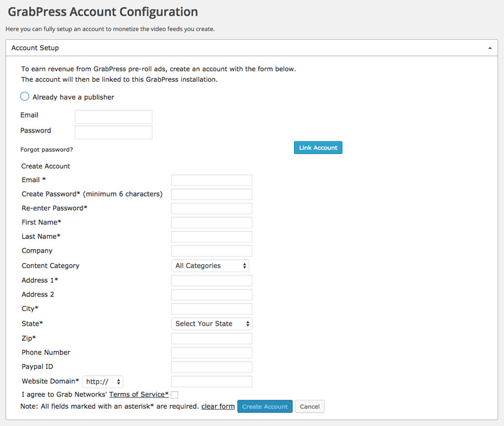The height and width of the screenshot is (426, 504).
Task: Open the Terms of Service link
Action: (139, 395)
